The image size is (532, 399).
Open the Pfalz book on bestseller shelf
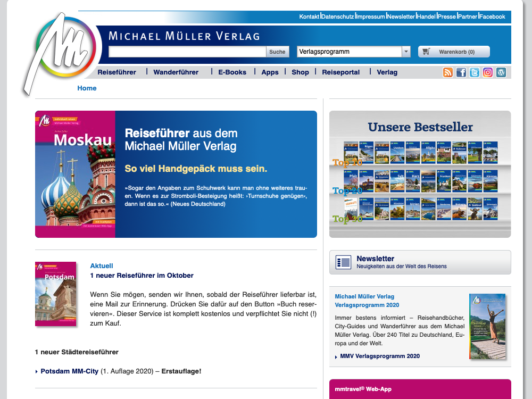pyautogui.click(x=351, y=181)
